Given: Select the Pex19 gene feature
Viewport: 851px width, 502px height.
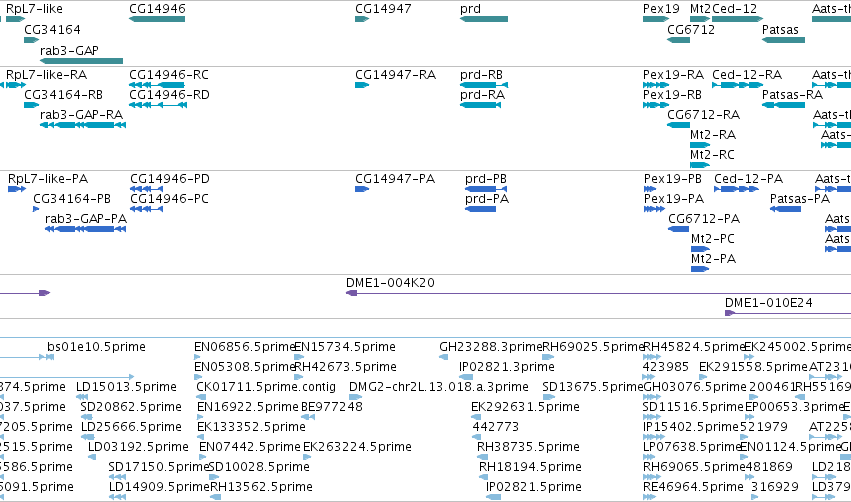Looking at the screenshot, I should pyautogui.click(x=656, y=19).
